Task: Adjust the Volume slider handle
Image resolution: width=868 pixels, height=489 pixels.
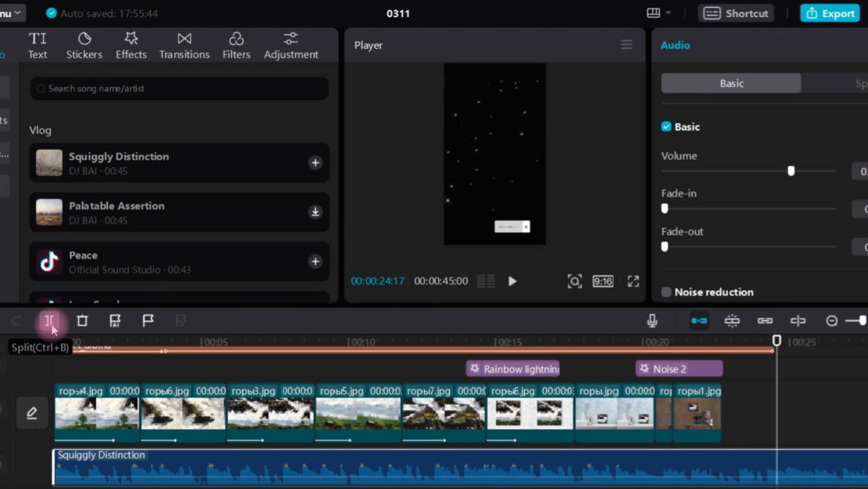Action: click(x=791, y=171)
